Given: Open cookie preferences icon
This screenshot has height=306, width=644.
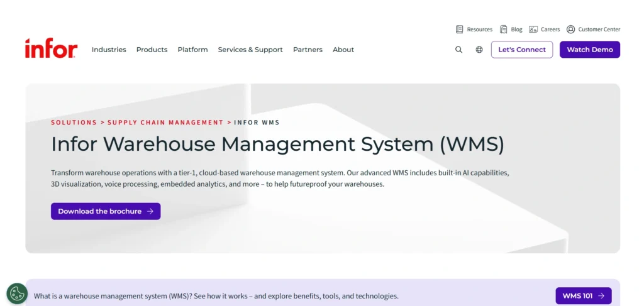Looking at the screenshot, I should pos(17,293).
